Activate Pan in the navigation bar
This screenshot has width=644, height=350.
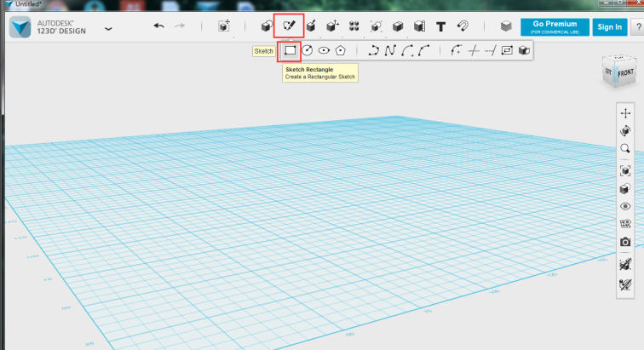click(x=625, y=113)
